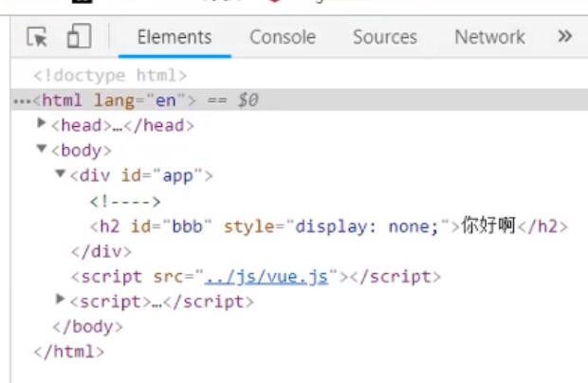This screenshot has width=588, height=383.
Task: Select the doctype html line
Action: coord(110,75)
